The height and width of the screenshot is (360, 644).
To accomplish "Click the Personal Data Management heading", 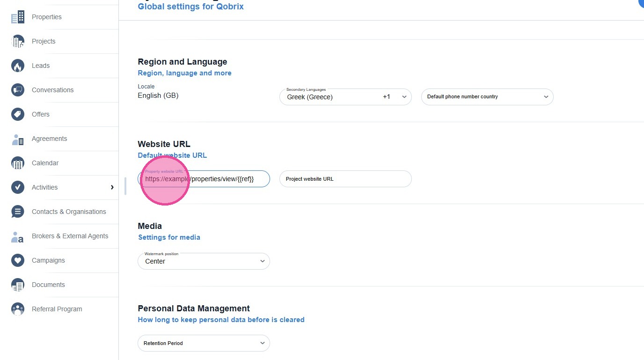I will coord(194,309).
